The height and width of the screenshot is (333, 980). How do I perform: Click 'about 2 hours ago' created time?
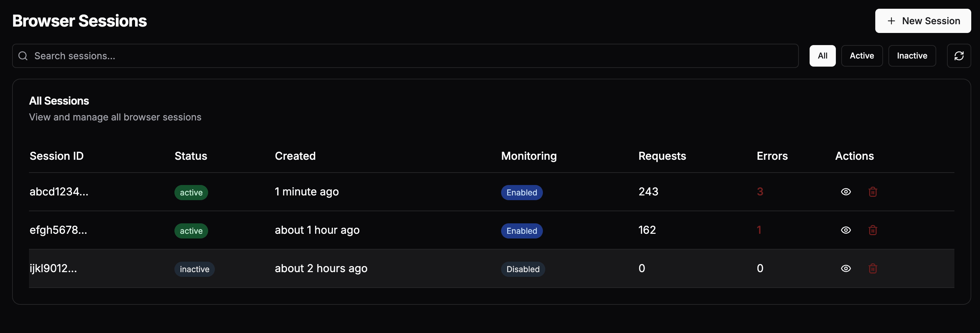tap(321, 268)
